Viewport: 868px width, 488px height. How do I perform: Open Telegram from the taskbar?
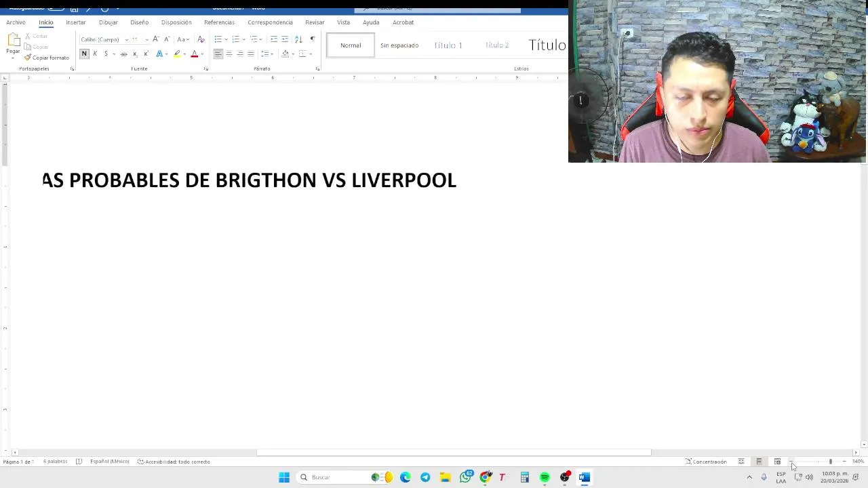[x=425, y=477]
